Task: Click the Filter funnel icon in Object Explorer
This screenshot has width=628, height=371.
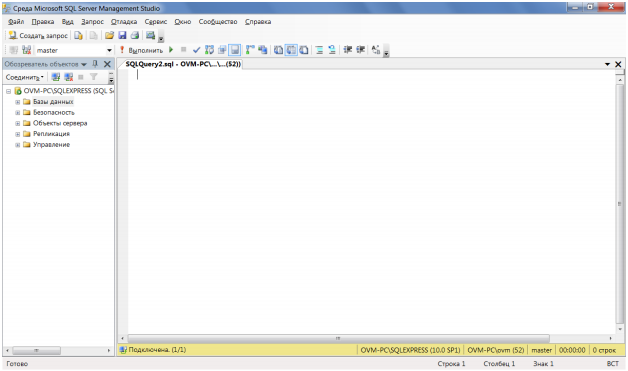Action: 94,77
